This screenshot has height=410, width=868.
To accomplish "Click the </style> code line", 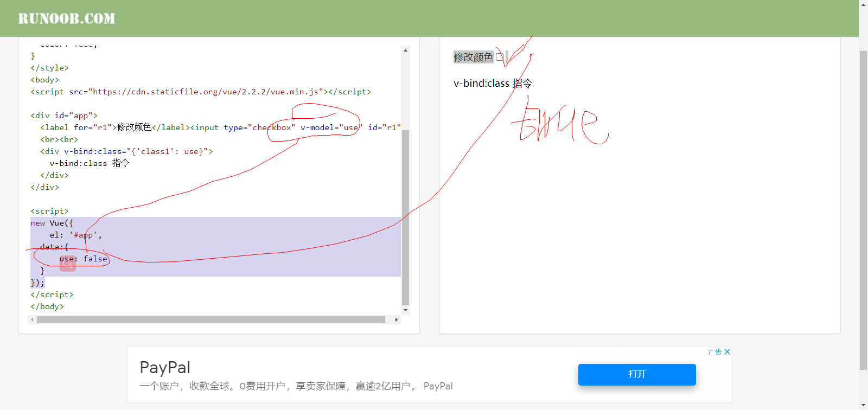I will [x=49, y=68].
